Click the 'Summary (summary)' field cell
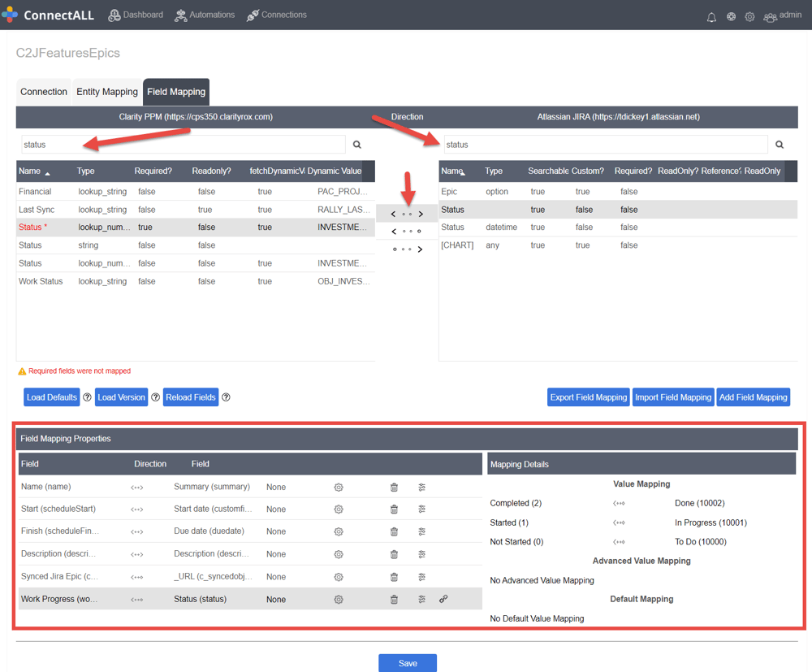 pyautogui.click(x=212, y=487)
